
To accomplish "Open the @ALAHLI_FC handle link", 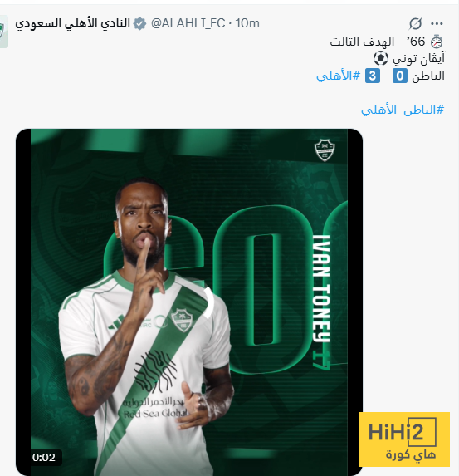I will pyautogui.click(x=188, y=23).
